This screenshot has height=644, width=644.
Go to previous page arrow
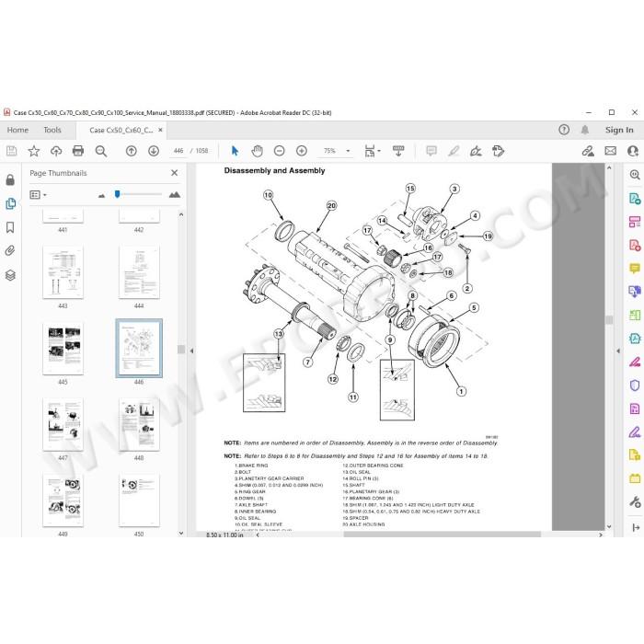coord(131,151)
